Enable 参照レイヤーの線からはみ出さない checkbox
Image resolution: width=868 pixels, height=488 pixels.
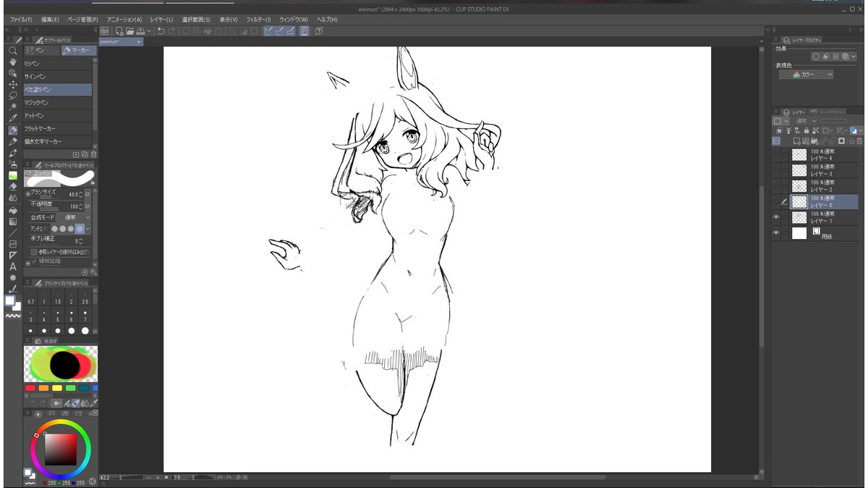(x=34, y=251)
